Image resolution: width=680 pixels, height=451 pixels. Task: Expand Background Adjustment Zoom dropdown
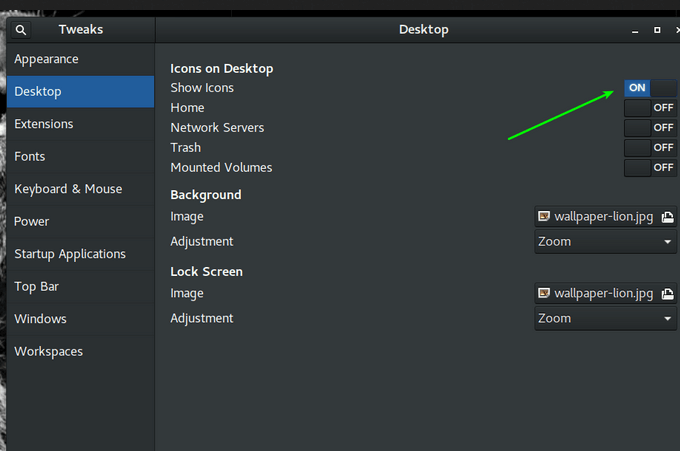pos(606,242)
